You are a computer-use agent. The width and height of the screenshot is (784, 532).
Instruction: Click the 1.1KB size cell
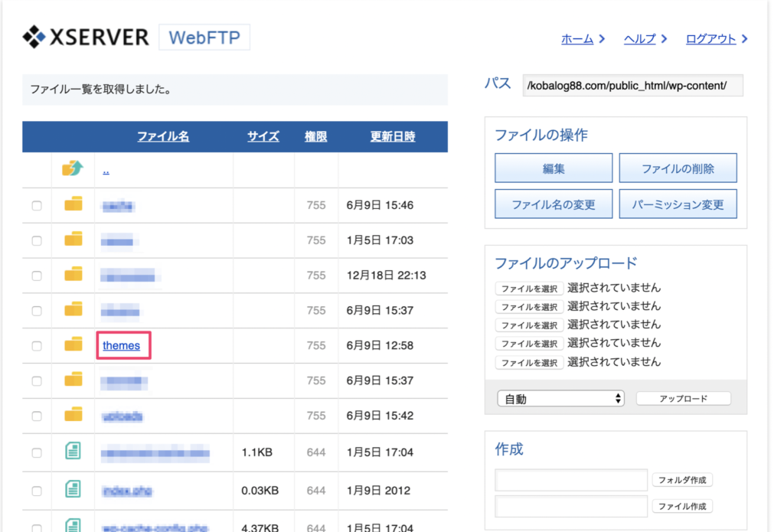coord(256,452)
